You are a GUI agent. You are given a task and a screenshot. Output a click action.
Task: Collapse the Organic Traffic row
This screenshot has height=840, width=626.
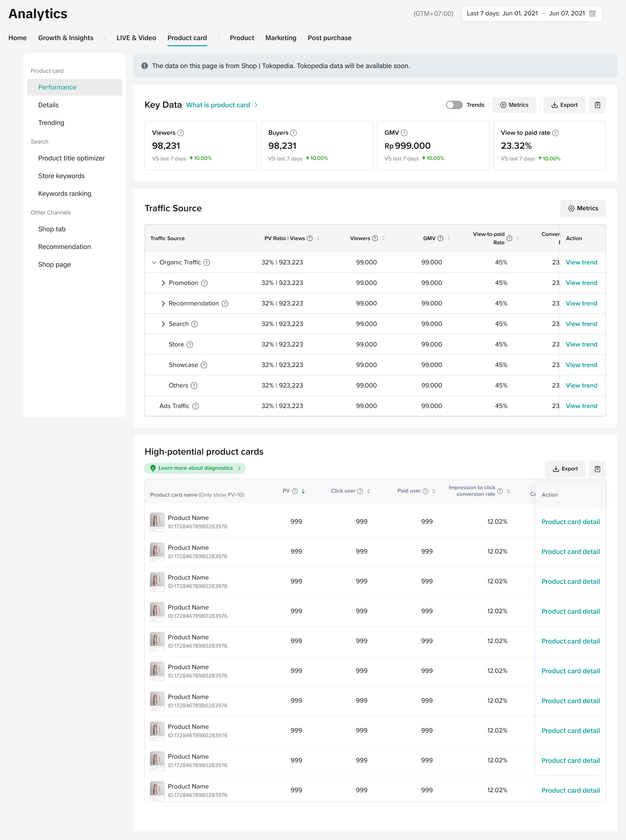tap(154, 263)
